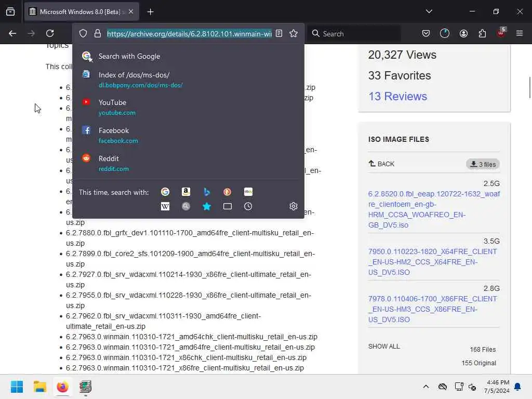Viewport: 532px width, 399px height.
Task: Search with Bing one-off engine icon
Action: tap(207, 192)
